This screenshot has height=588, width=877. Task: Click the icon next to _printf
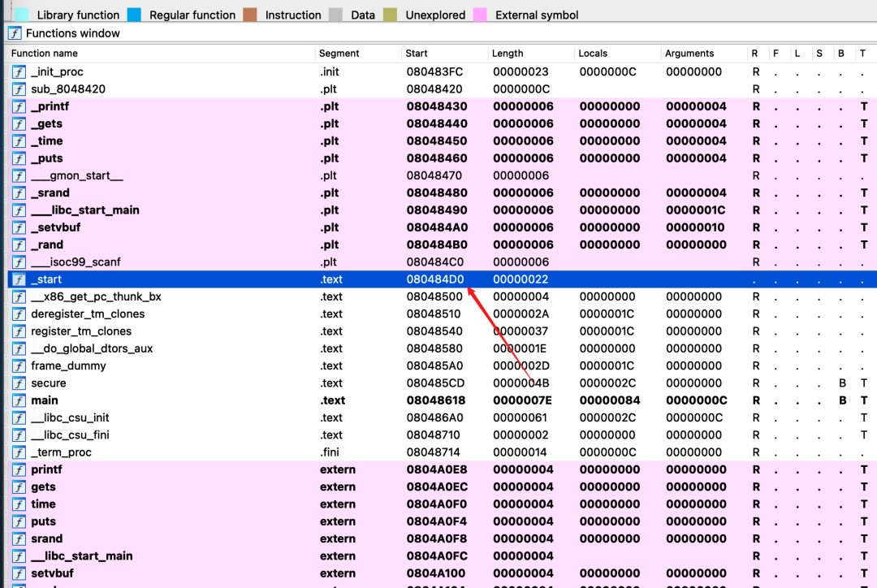click(19, 106)
